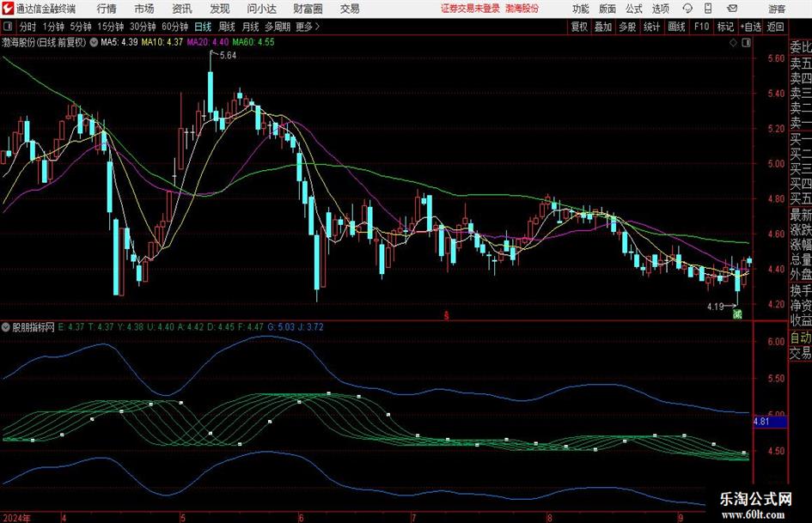Switch to the 5分钟 period tab
Screen dimensions: 812x523
[80, 27]
